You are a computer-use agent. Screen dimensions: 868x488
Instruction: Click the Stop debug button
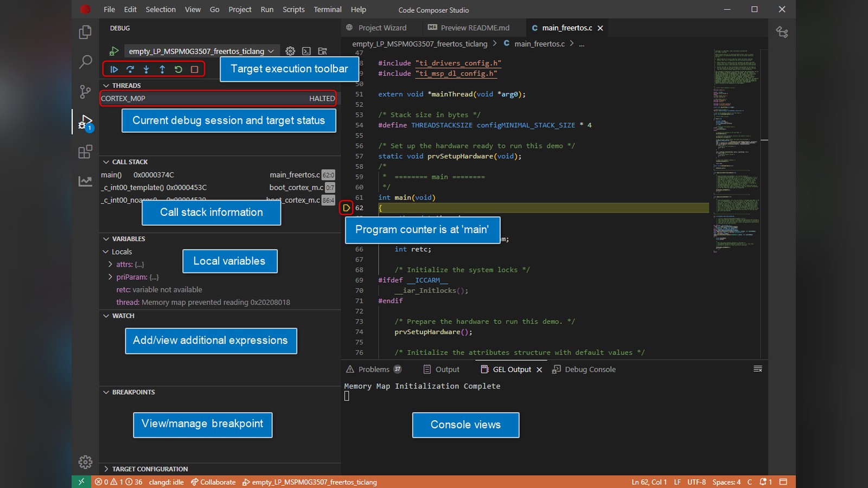click(194, 69)
